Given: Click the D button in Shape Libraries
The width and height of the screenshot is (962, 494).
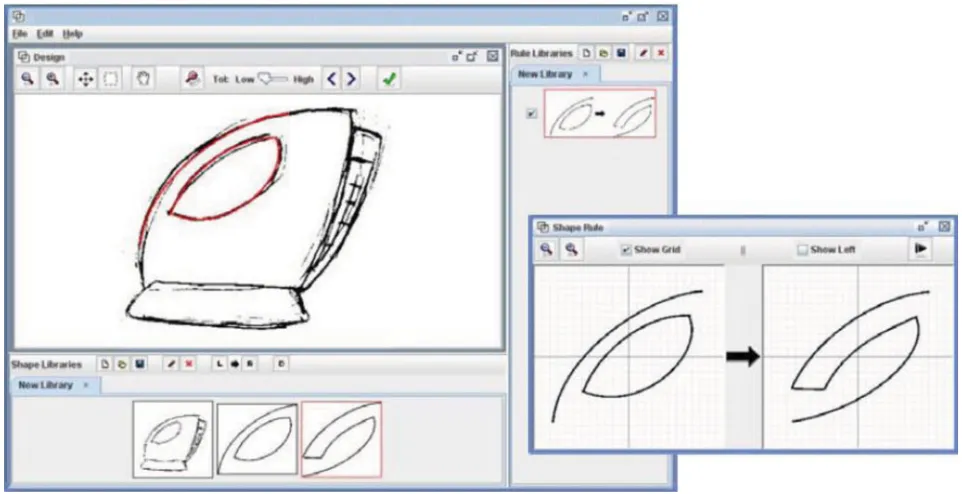Looking at the screenshot, I should click(x=281, y=365).
